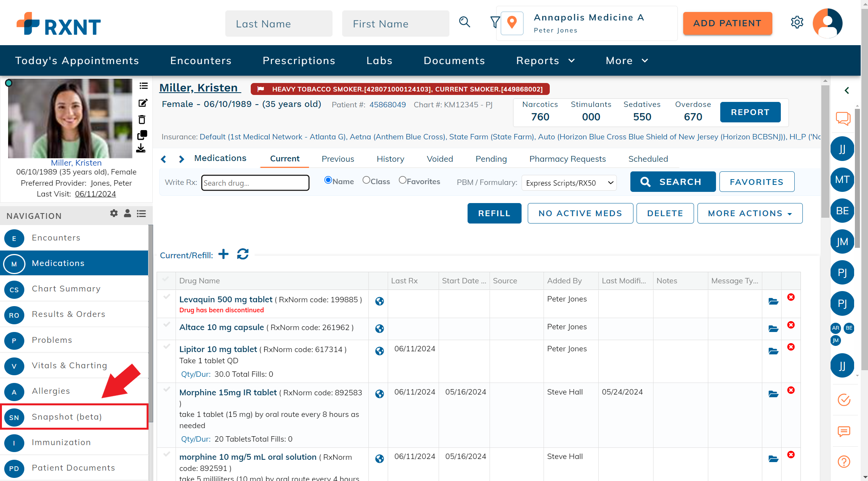Screen dimensions: 868x481
Task: Click the globe icon for Levaquin
Action: click(380, 301)
